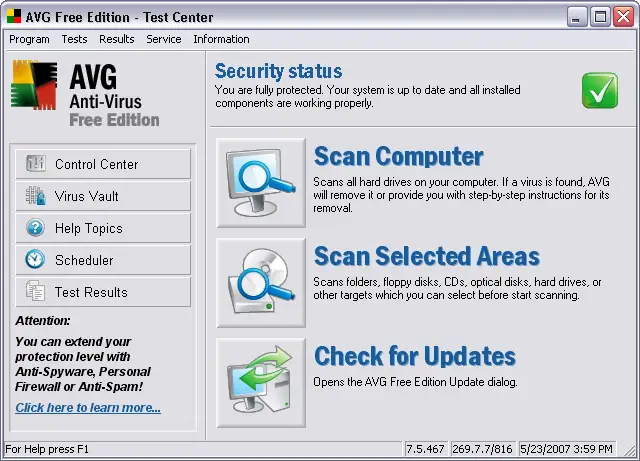Click the Security status heading
The image size is (640, 461).
click(278, 71)
